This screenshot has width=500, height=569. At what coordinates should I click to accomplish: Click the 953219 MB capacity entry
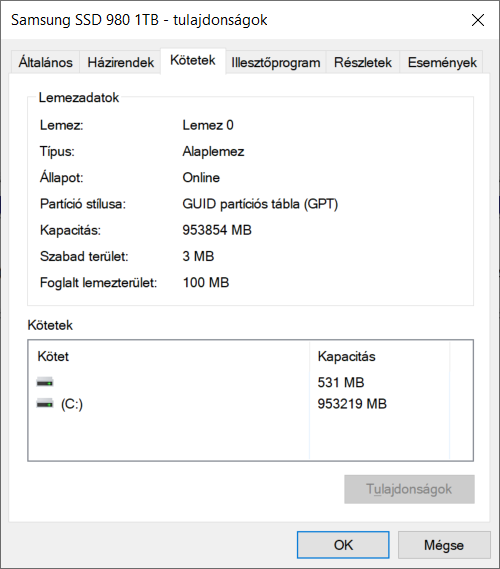point(352,404)
